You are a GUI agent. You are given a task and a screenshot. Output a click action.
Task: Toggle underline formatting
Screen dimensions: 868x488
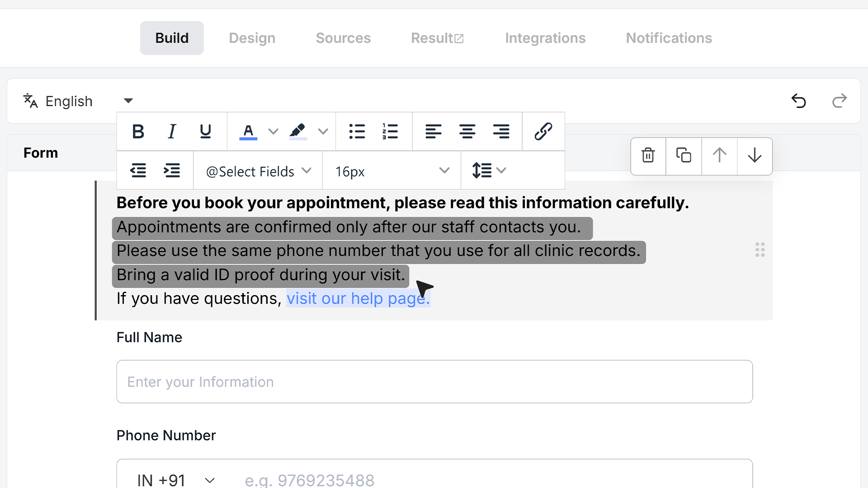pos(205,131)
